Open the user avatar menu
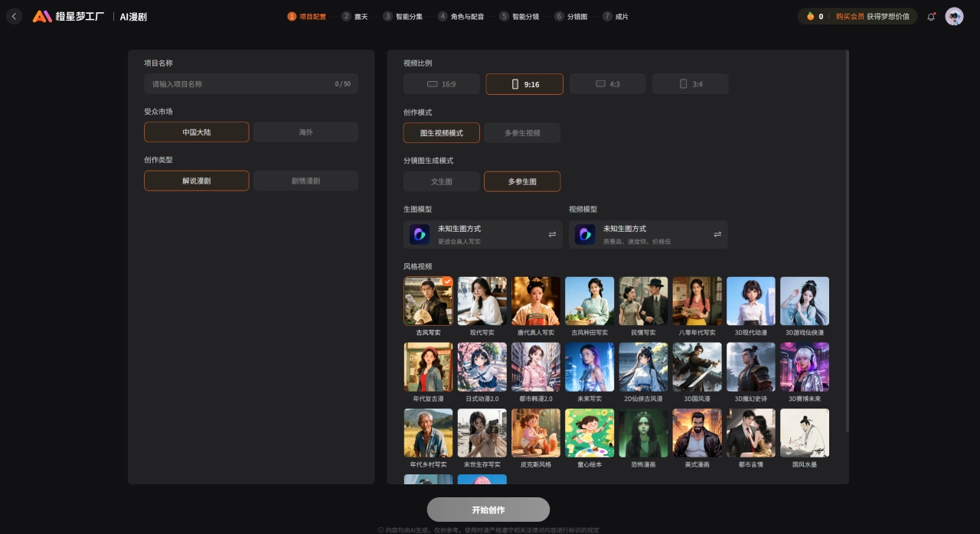This screenshot has width=980, height=534. (x=954, y=16)
